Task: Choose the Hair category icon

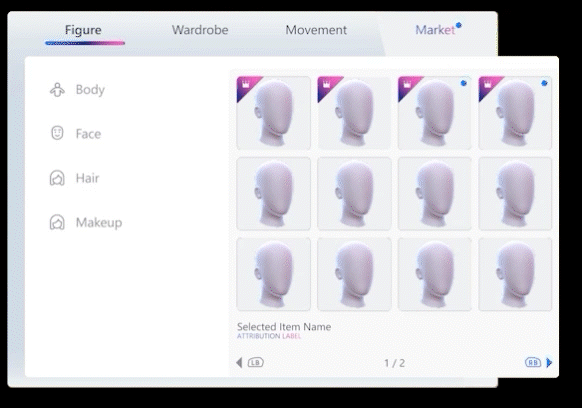Action: (57, 178)
